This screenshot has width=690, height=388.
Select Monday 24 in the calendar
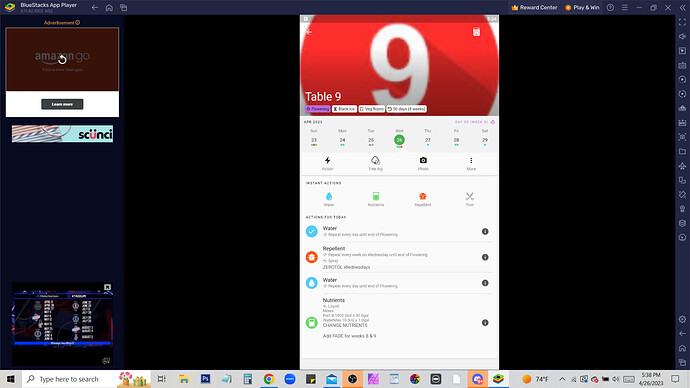tap(342, 140)
